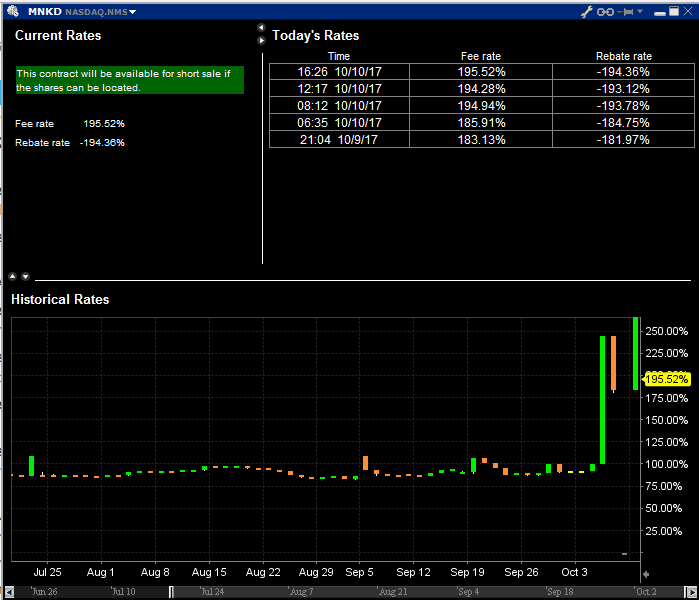The image size is (699, 600).
Task: Click the 100.00% label on chart axis
Action: point(666,464)
